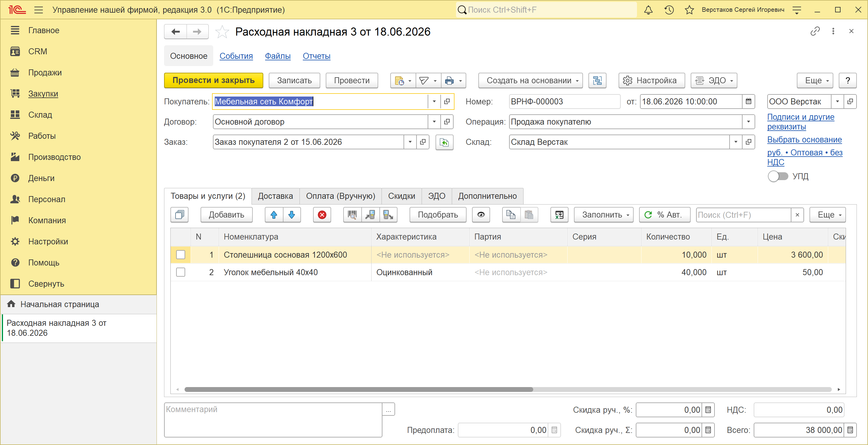Open notifications bell icon
Viewport: 868px width, 445px height.
(648, 10)
